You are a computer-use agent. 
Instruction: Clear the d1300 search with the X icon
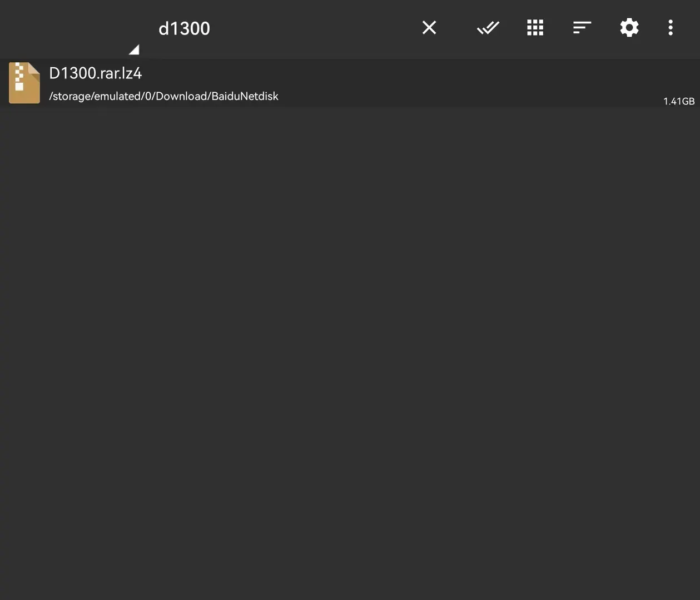(429, 28)
